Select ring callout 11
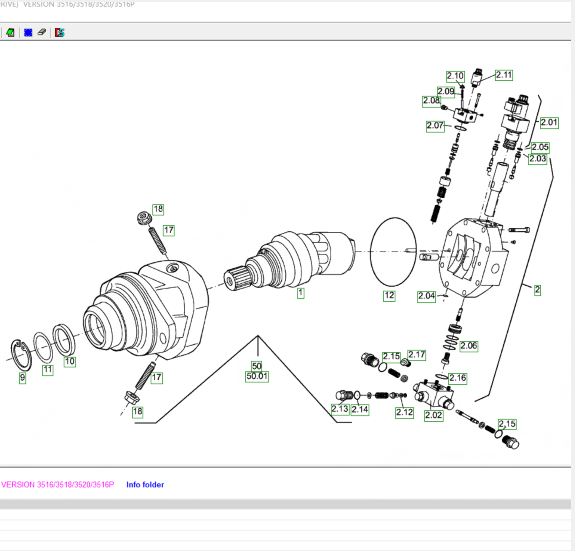Viewport: 575px width, 551px height. click(48, 370)
